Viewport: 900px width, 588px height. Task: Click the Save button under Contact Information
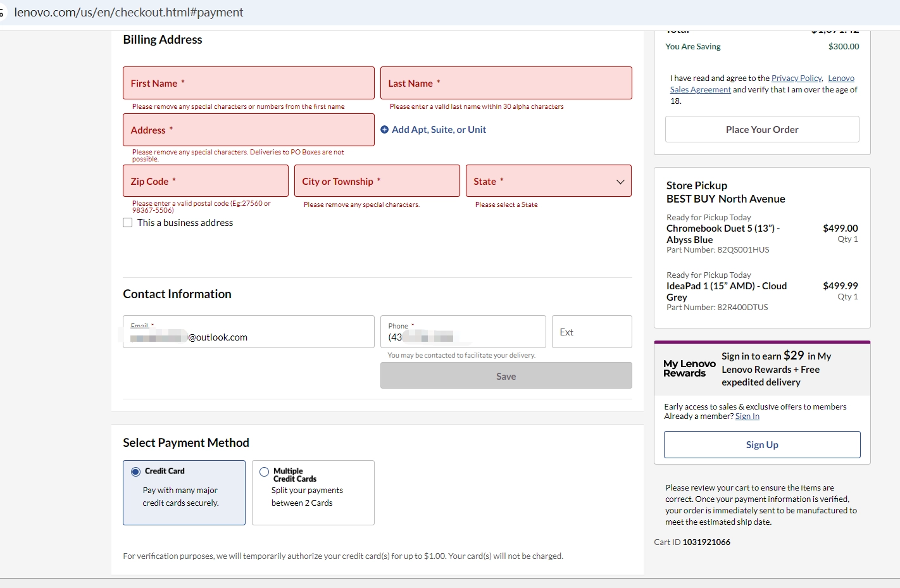[x=506, y=375]
